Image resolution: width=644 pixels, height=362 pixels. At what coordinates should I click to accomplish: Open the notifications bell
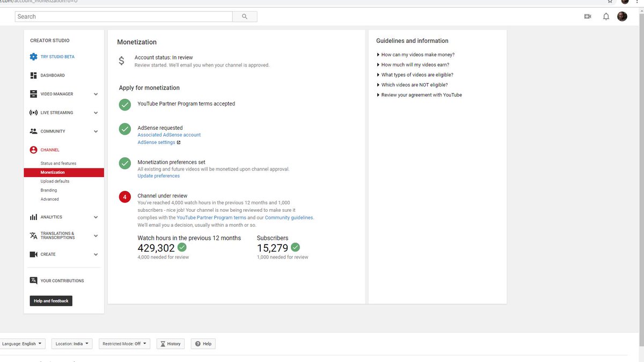[x=606, y=17]
